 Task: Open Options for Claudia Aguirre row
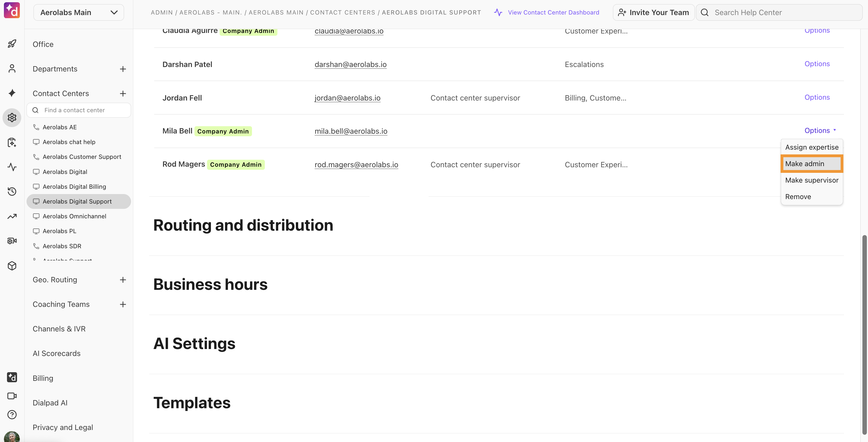[817, 31]
